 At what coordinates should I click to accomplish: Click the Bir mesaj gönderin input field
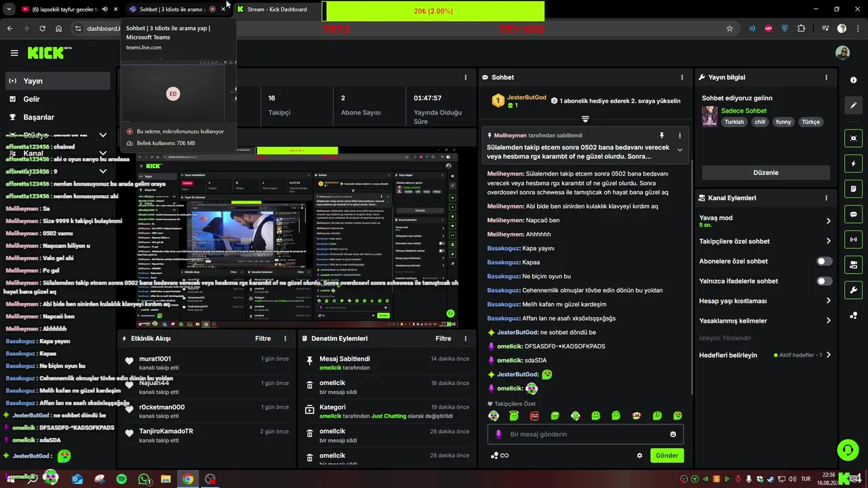[585, 434]
